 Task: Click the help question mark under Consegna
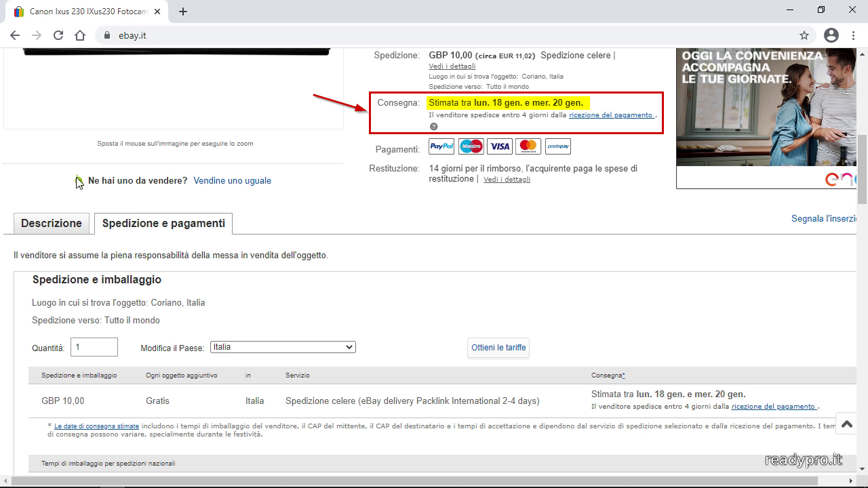433,127
